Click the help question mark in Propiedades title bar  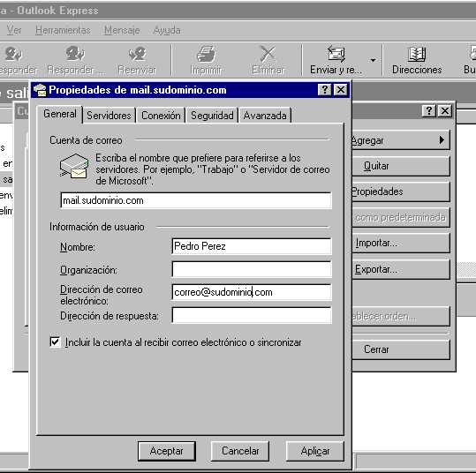click(324, 90)
